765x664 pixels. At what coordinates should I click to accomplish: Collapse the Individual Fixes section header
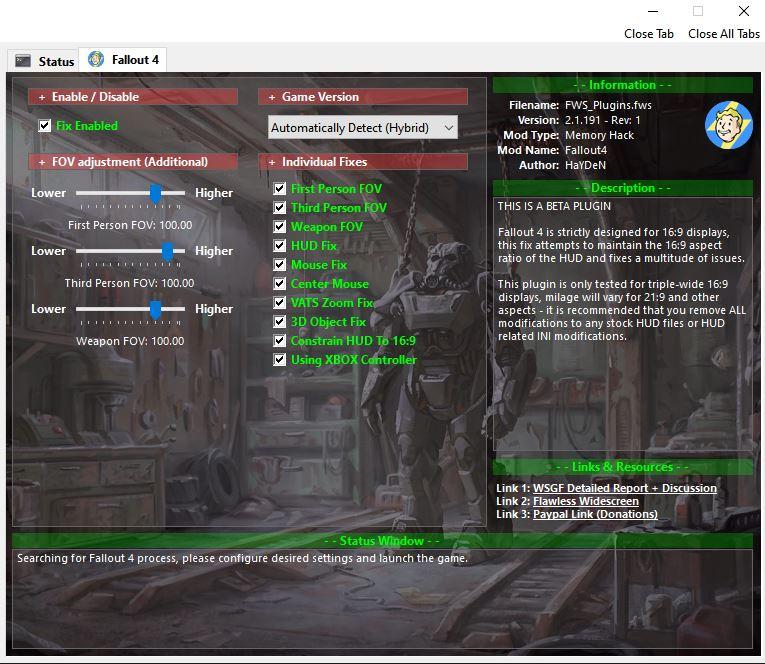pos(362,162)
